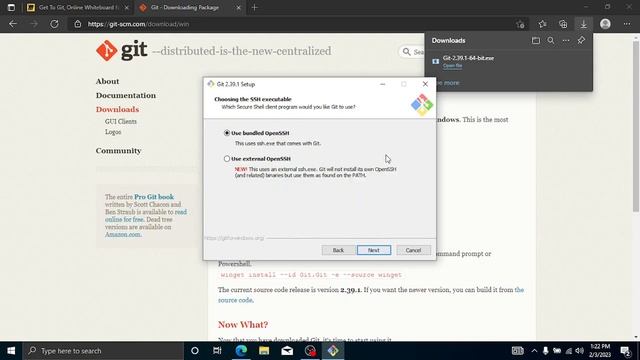
Task: Select Git Setup icon on taskbar
Action: click(x=333, y=351)
